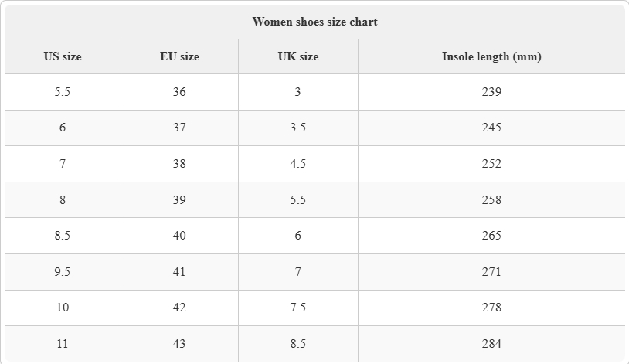Select insole length 258 cell
The height and width of the screenshot is (364, 629).
[x=491, y=200]
